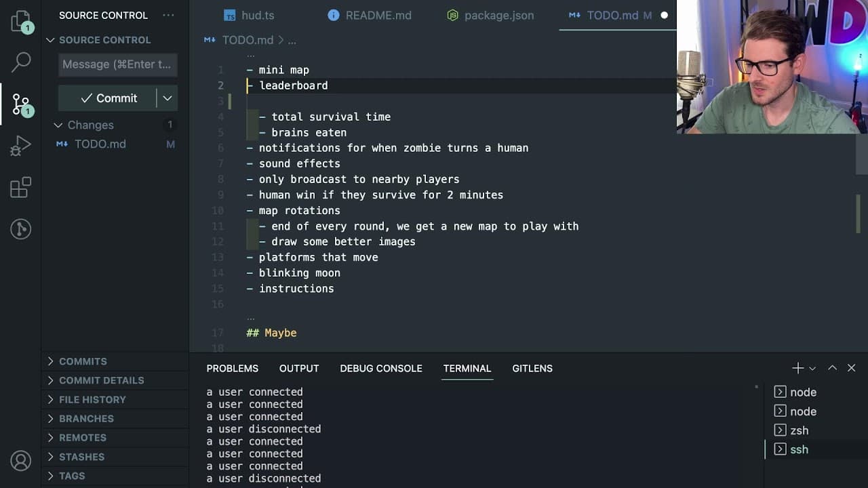Click the 'draw some better images' line
The height and width of the screenshot is (488, 868).
[343, 241]
